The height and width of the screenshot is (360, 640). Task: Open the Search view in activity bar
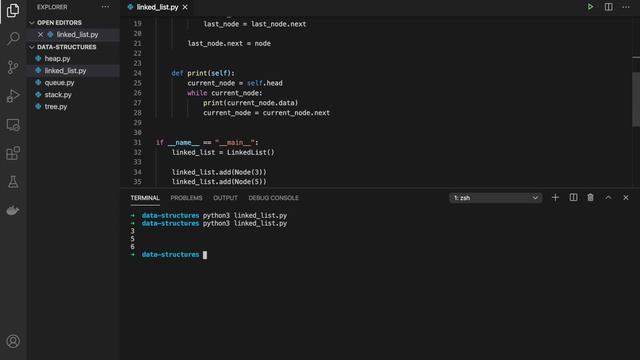tap(13, 39)
